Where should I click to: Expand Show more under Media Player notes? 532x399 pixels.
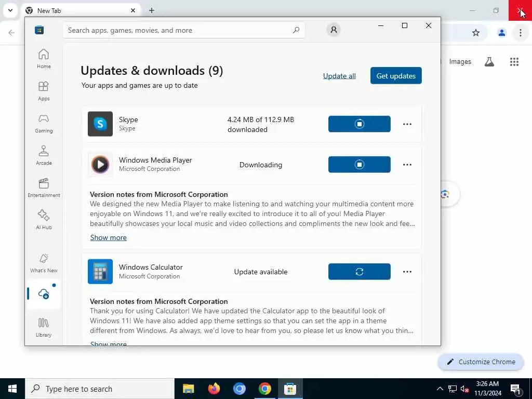108,237
